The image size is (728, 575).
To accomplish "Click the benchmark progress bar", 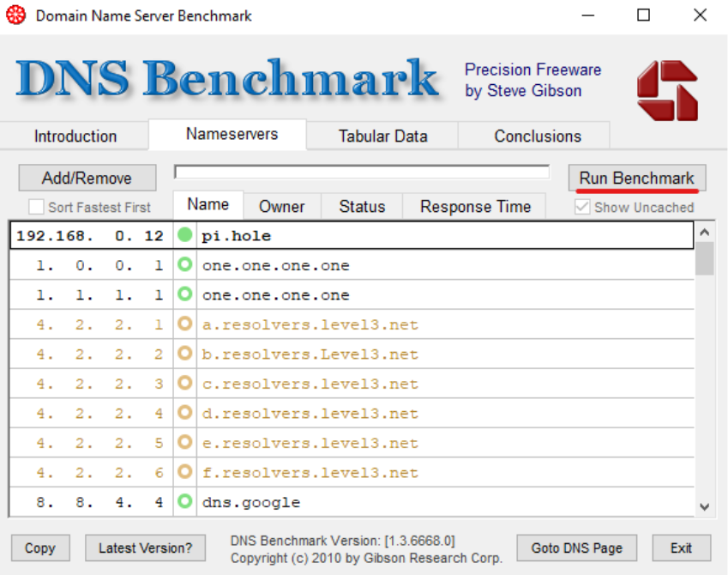I will coord(362,172).
